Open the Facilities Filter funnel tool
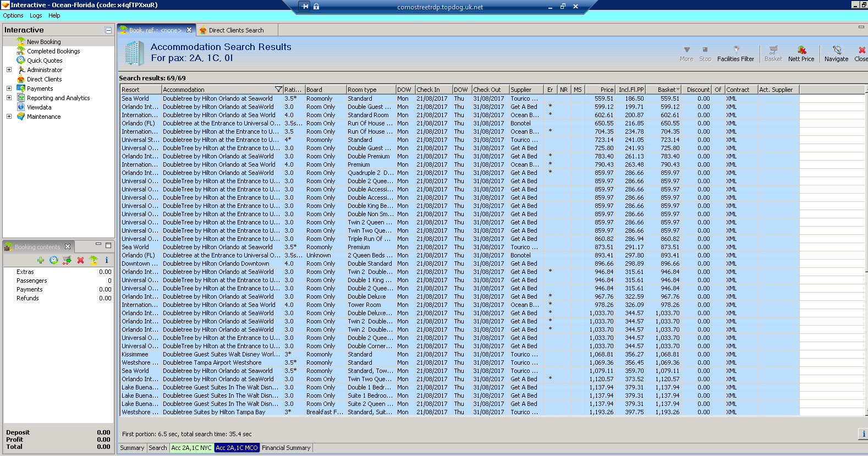This screenshot has height=456, width=868. [x=736, y=50]
